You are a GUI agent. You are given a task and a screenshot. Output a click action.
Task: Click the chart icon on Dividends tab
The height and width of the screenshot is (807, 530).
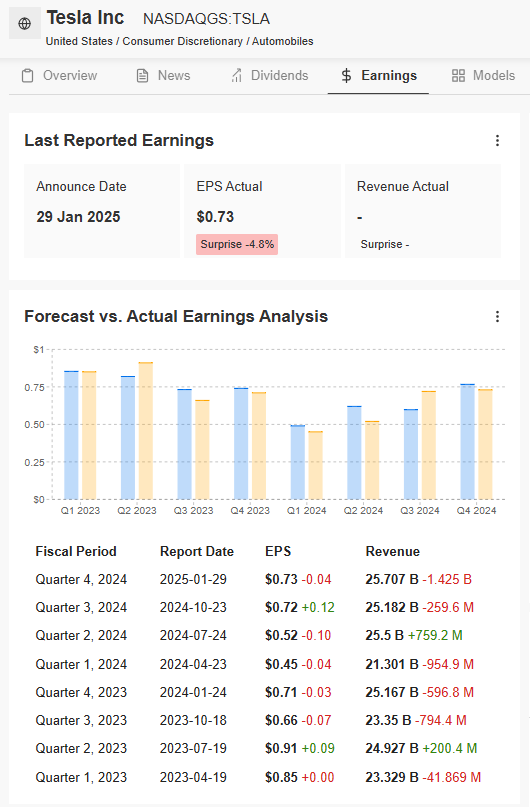[x=237, y=76]
